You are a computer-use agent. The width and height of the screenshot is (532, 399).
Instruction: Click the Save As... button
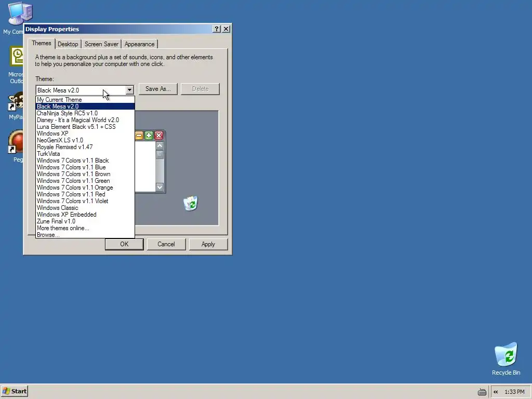(158, 89)
